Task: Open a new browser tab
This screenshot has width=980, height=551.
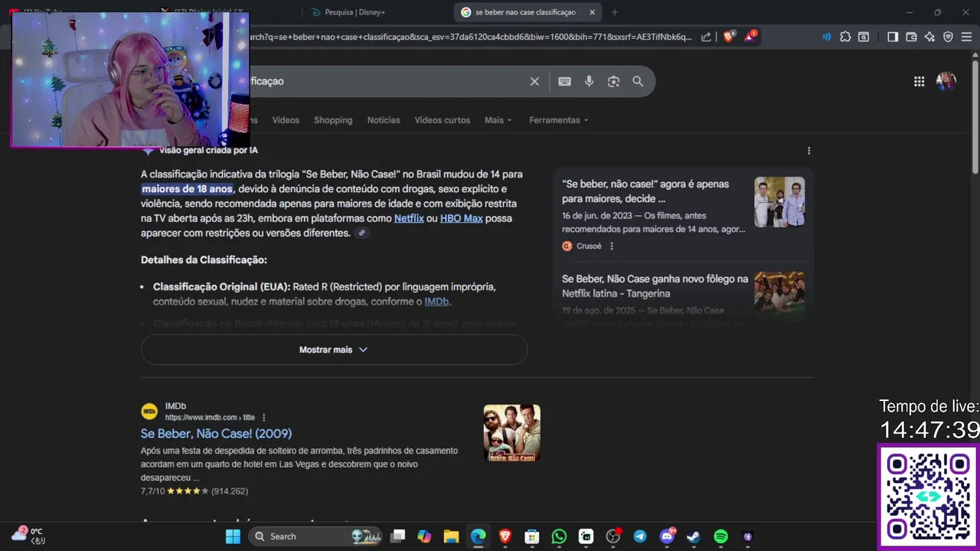Action: (614, 12)
